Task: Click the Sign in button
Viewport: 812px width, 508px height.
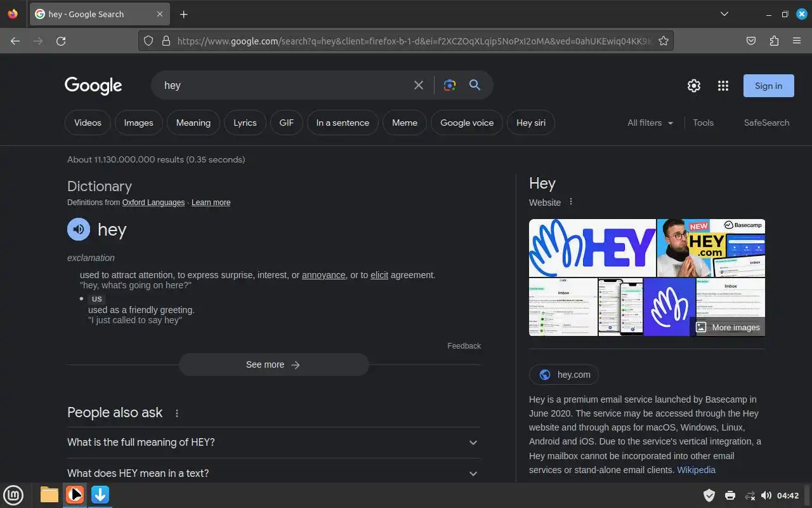Action: [769, 86]
